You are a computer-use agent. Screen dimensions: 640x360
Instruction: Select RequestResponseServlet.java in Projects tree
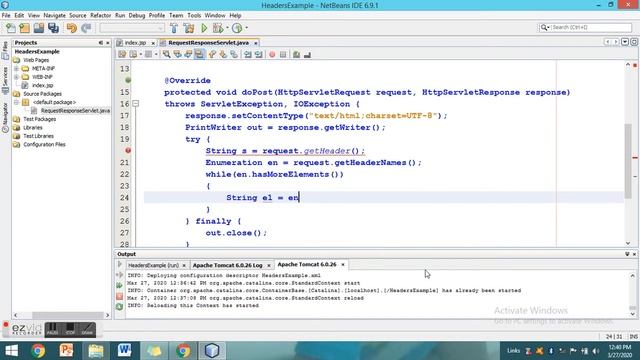point(75,111)
